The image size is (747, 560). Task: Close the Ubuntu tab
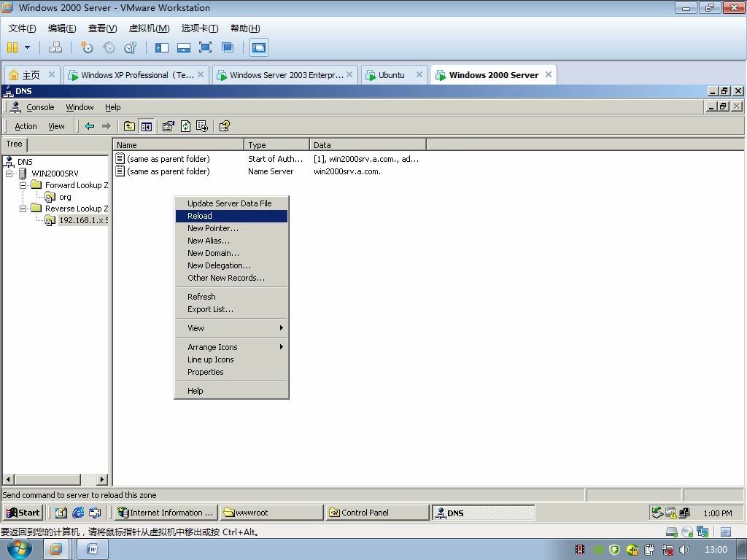(x=419, y=74)
